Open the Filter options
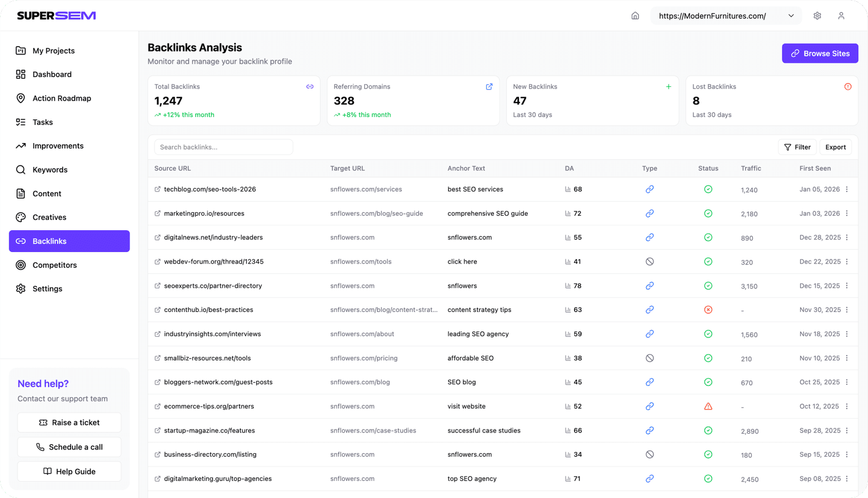This screenshot has width=868, height=498. [797, 147]
